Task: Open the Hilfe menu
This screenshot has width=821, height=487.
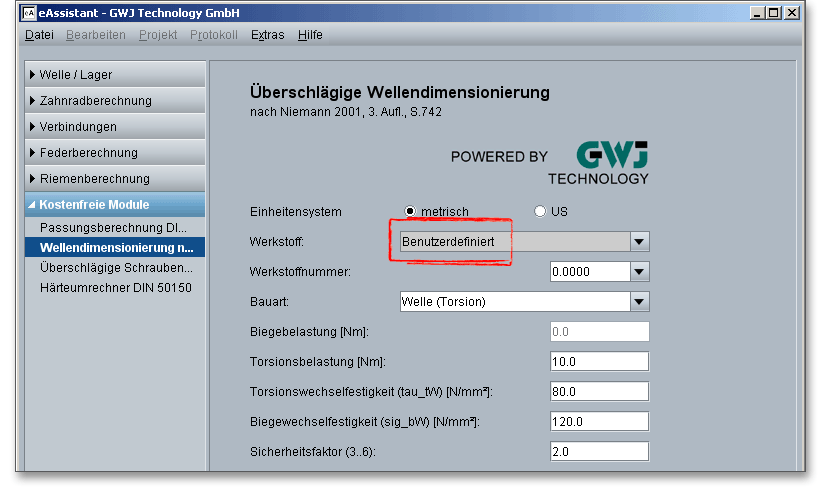Action: [x=310, y=35]
